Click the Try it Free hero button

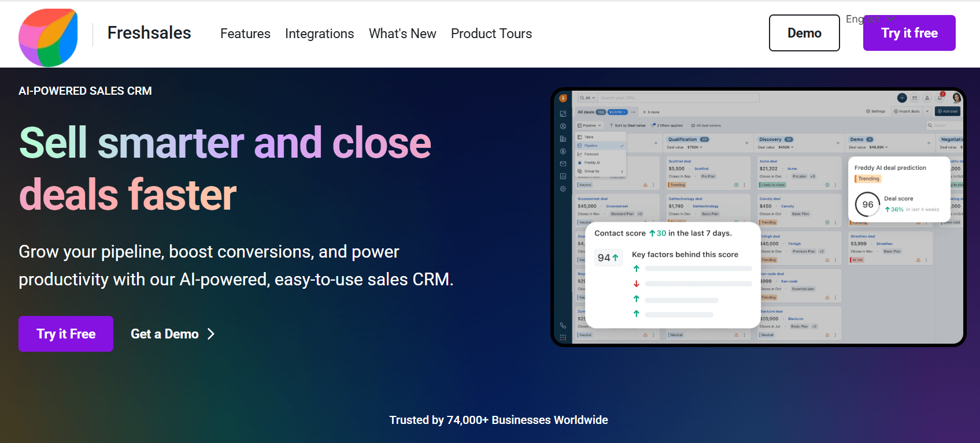tap(66, 334)
